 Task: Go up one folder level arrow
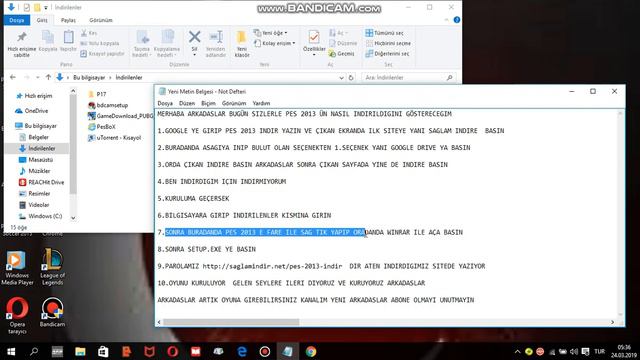(x=48, y=77)
